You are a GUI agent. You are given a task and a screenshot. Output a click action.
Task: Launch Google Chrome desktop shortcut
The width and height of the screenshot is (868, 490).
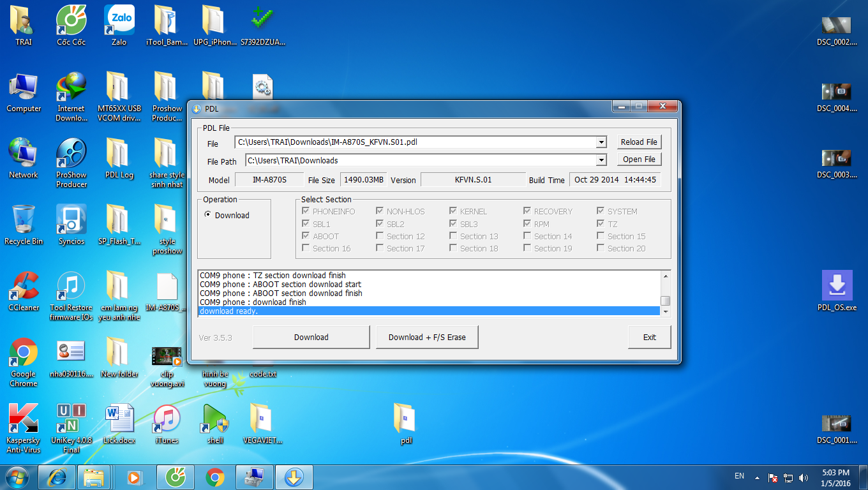24,362
